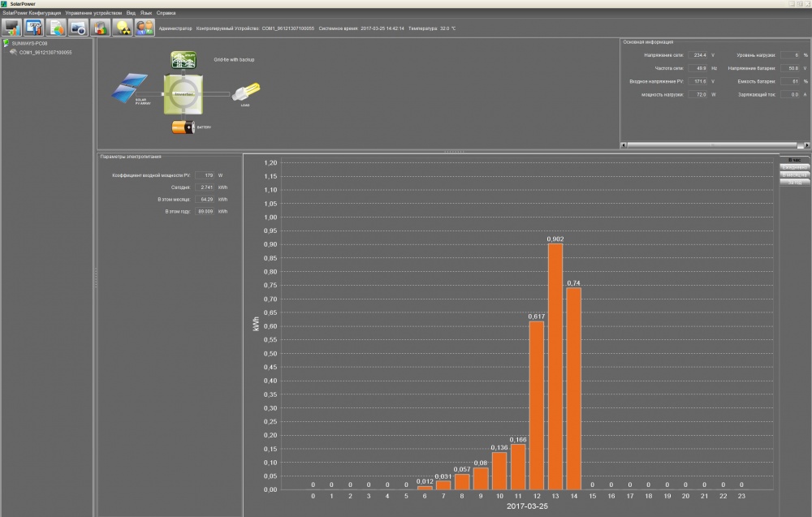Open the SolarPower Конфигурация menu
The height and width of the screenshot is (517, 812).
(x=32, y=13)
